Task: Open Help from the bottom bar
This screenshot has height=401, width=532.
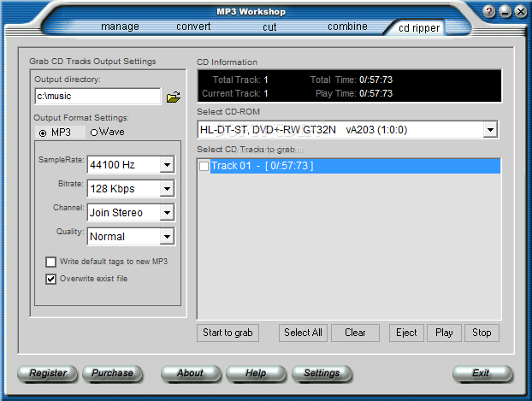Action: [256, 374]
